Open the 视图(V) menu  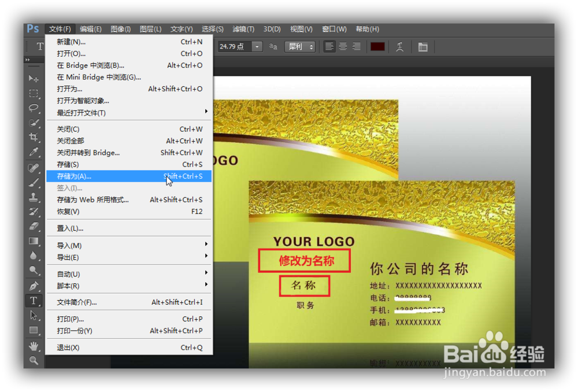click(x=301, y=29)
